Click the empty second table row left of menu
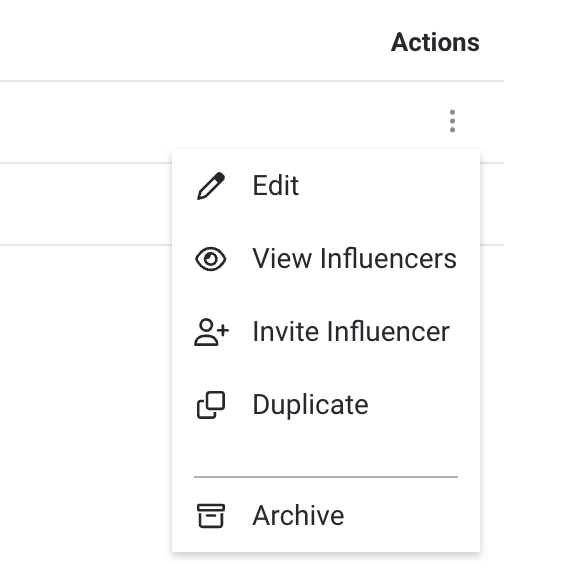 pyautogui.click(x=86, y=204)
